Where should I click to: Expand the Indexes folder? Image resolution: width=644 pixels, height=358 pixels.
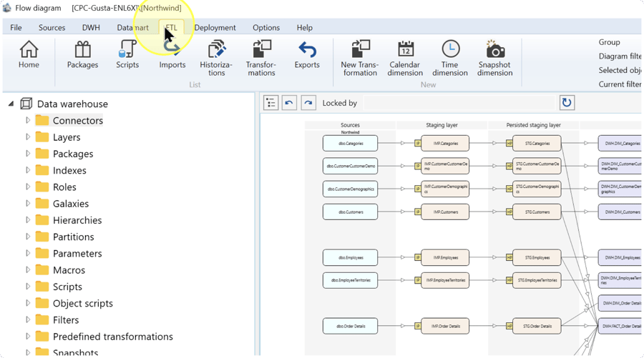[27, 170]
